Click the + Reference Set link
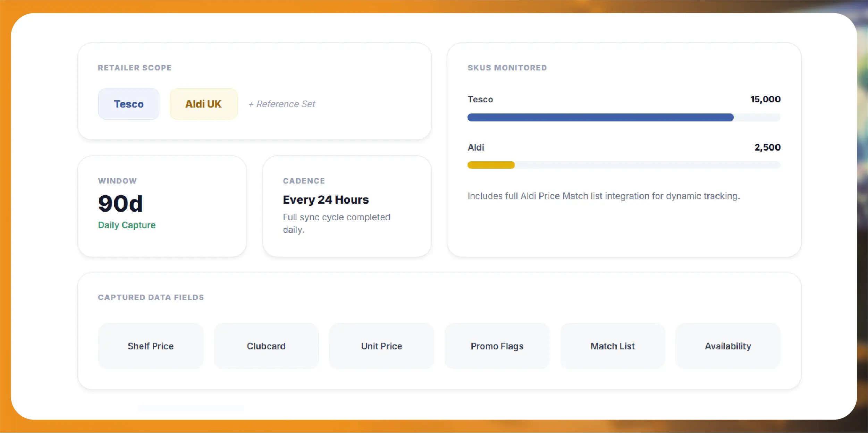 point(282,104)
